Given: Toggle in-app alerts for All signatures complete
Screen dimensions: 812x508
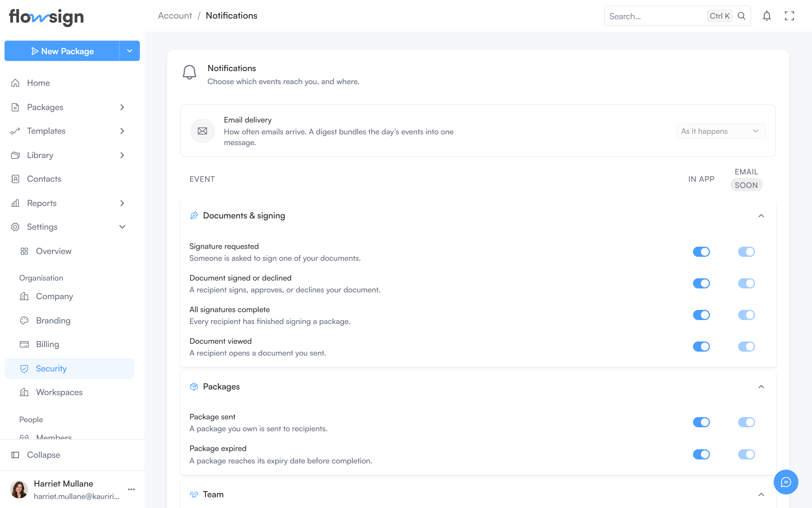Looking at the screenshot, I should pos(701,315).
